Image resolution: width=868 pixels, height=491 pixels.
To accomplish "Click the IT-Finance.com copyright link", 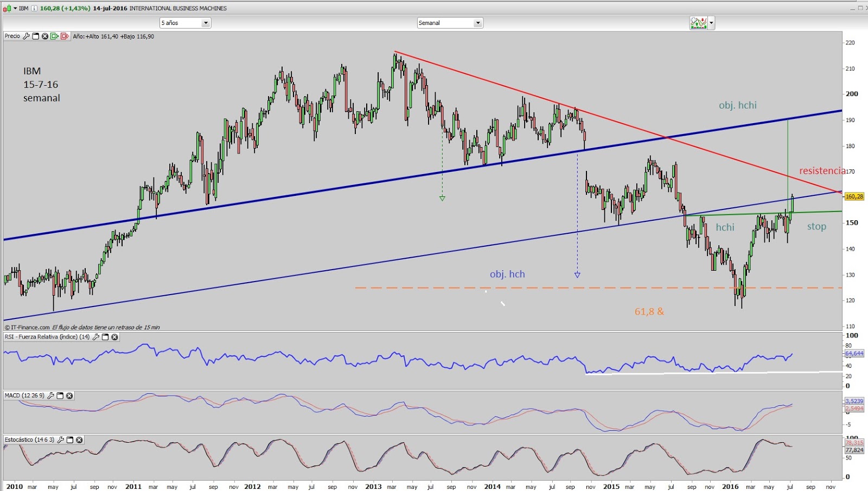I will (x=28, y=327).
